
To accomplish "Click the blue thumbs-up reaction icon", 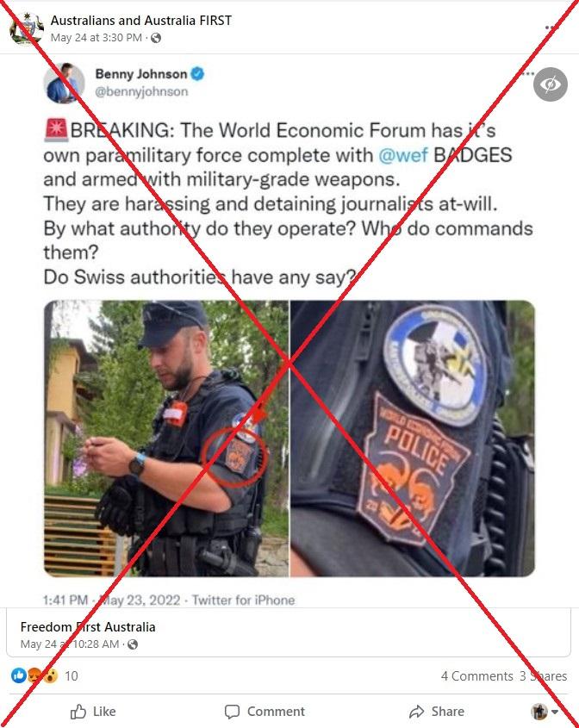I will click(x=19, y=675).
